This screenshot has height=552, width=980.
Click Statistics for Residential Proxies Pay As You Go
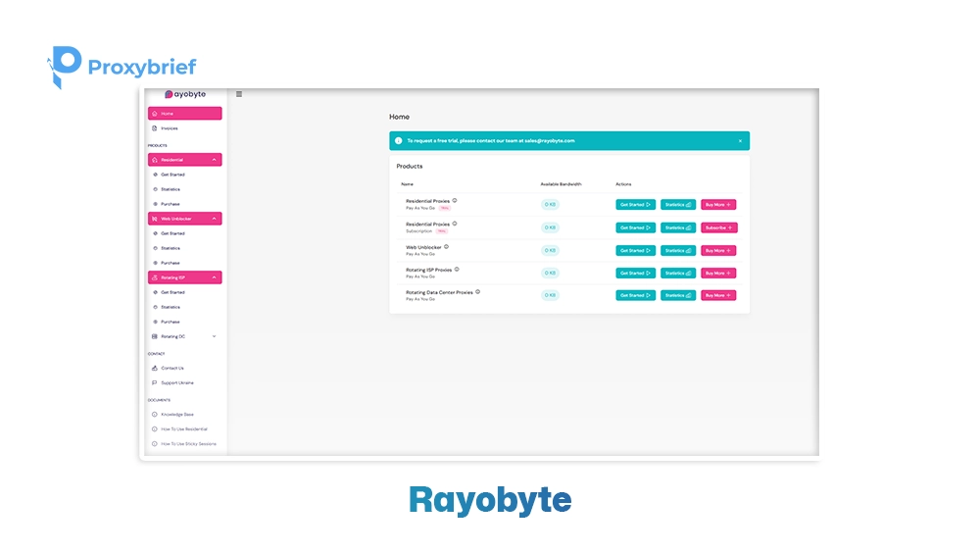[678, 204]
